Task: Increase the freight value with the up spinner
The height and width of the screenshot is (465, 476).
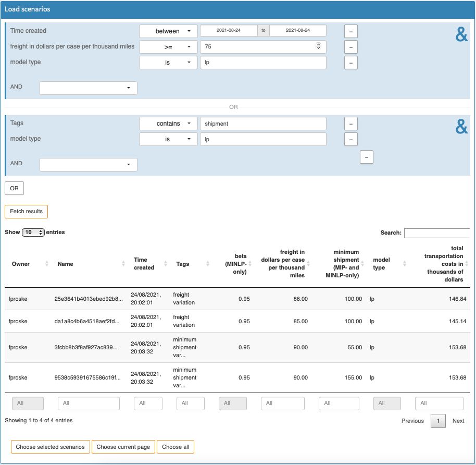Action: (318, 44)
